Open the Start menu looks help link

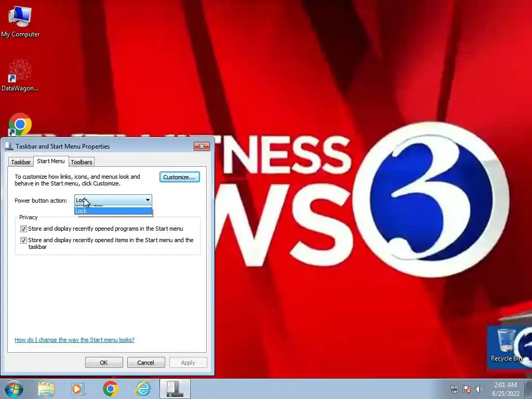[x=74, y=340]
